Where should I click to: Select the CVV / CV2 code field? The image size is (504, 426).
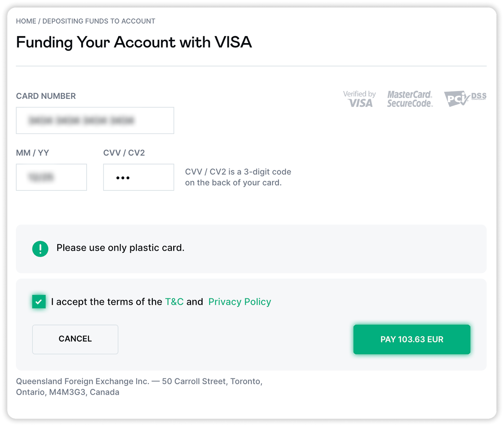(139, 177)
